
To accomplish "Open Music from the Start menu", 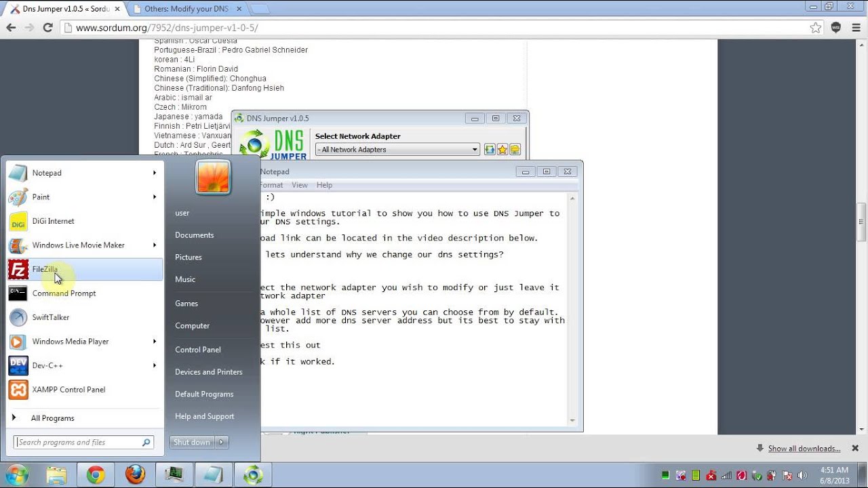I will click(x=185, y=279).
